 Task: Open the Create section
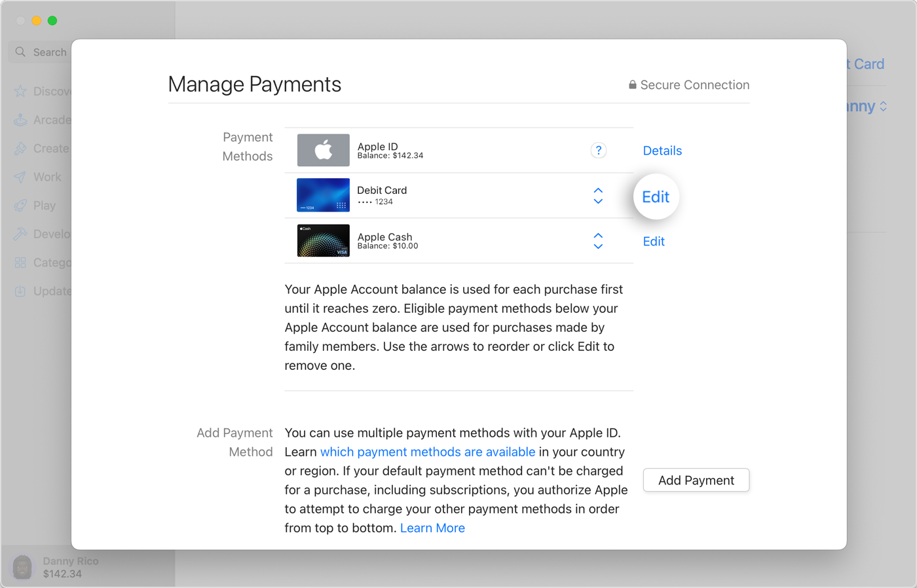click(46, 148)
